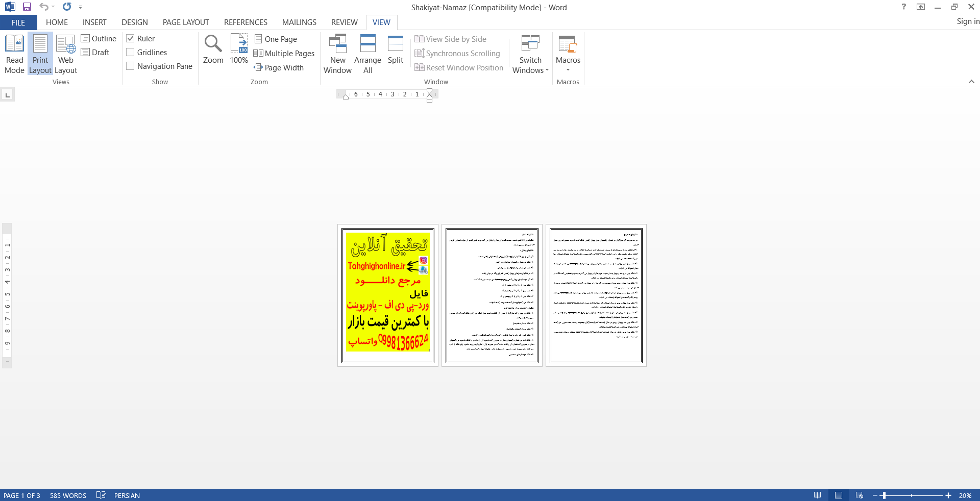Open Macros dropdown arrow
The image size is (980, 501).
[568, 70]
